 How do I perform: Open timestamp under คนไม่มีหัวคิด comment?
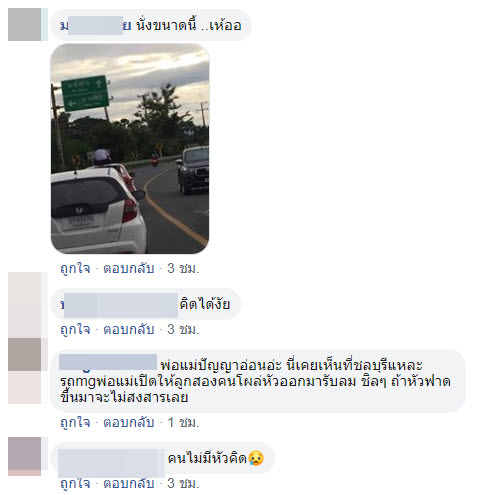(183, 483)
